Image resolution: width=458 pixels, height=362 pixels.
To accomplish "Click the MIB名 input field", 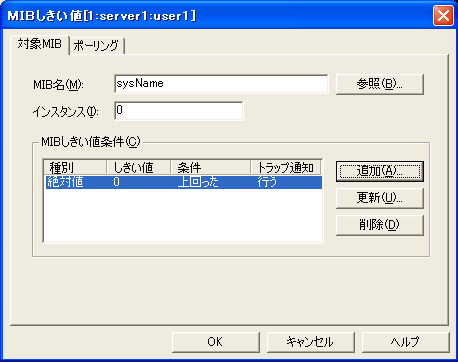I will pos(221,84).
